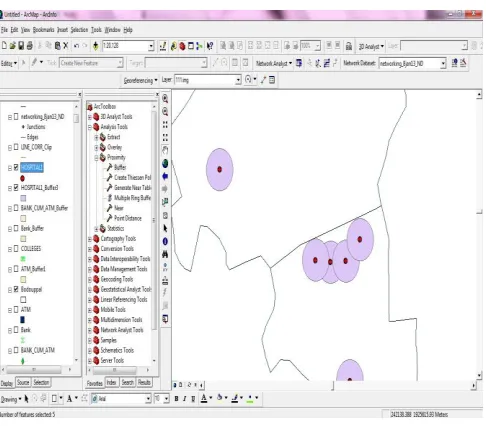Click the New Map File icon
Screen dimensions: 486x426
point(4,46)
